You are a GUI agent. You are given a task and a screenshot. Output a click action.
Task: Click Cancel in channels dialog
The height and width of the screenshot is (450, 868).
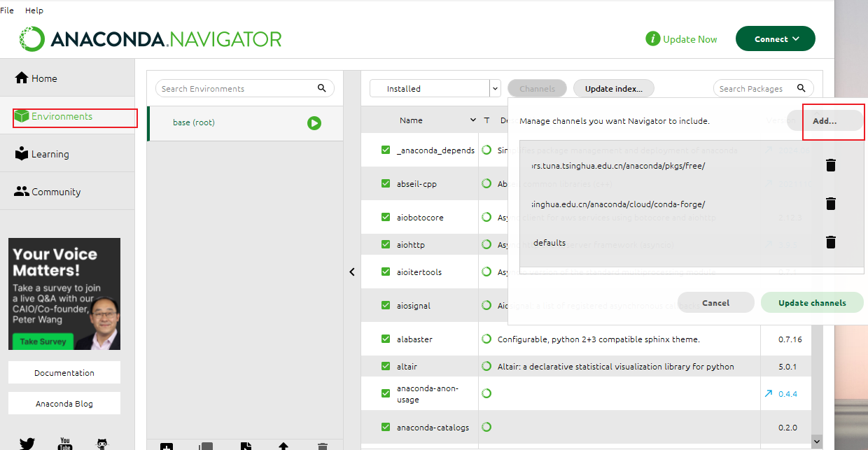(715, 302)
